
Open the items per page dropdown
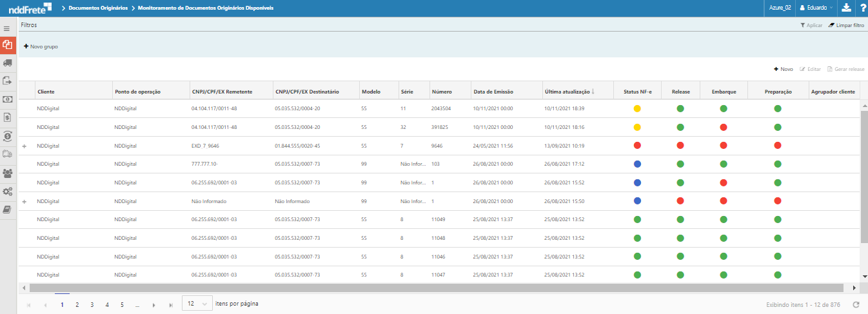[x=197, y=304]
